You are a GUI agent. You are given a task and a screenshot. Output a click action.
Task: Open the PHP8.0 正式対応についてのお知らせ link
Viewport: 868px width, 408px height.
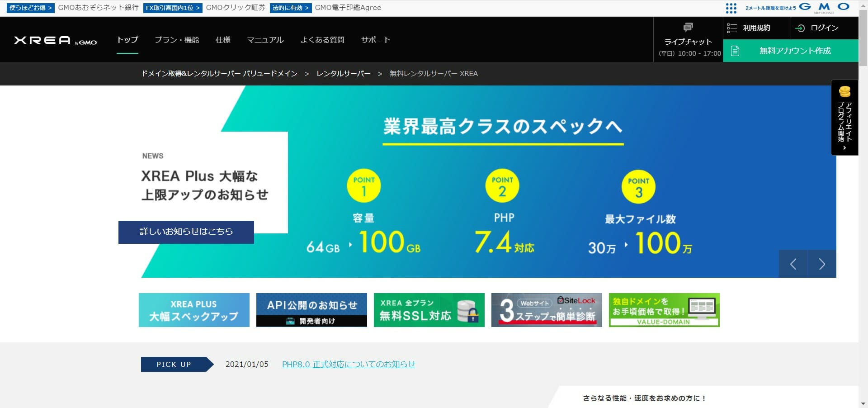tap(349, 364)
